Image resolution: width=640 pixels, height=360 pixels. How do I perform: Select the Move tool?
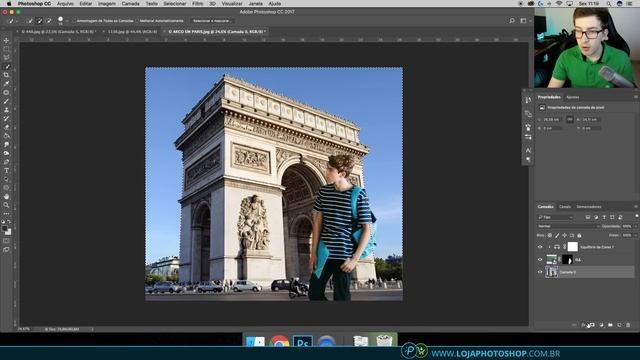point(6,41)
